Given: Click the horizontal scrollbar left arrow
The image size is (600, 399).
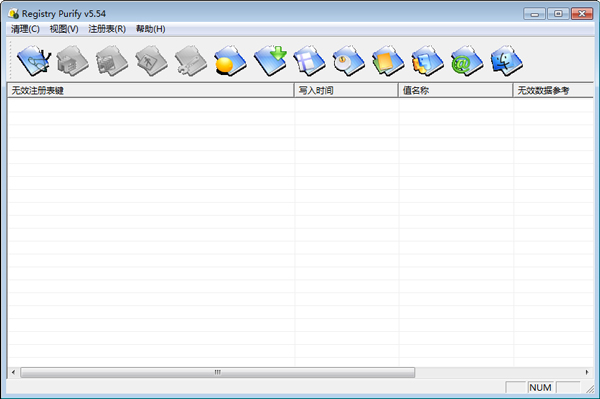Looking at the screenshot, I should [x=13, y=372].
